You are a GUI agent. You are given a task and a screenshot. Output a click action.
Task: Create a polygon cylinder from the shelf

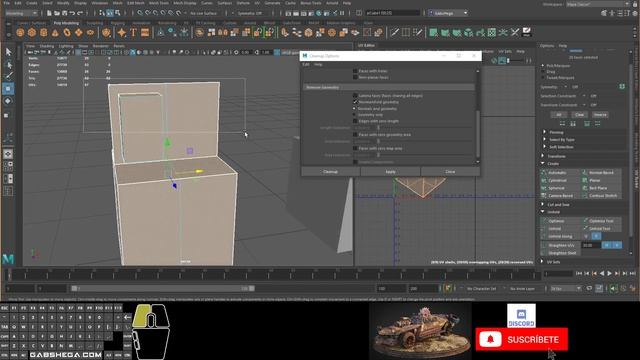pyautogui.click(x=43, y=33)
